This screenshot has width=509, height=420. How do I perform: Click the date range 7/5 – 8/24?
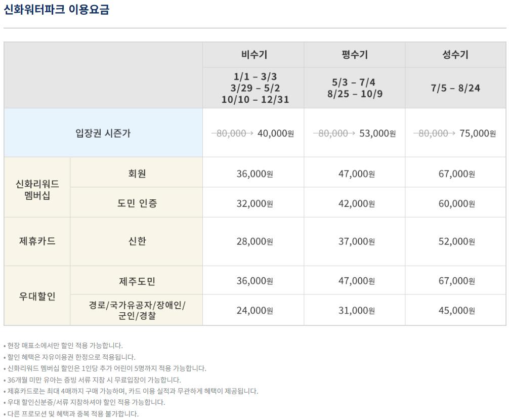[x=455, y=88]
